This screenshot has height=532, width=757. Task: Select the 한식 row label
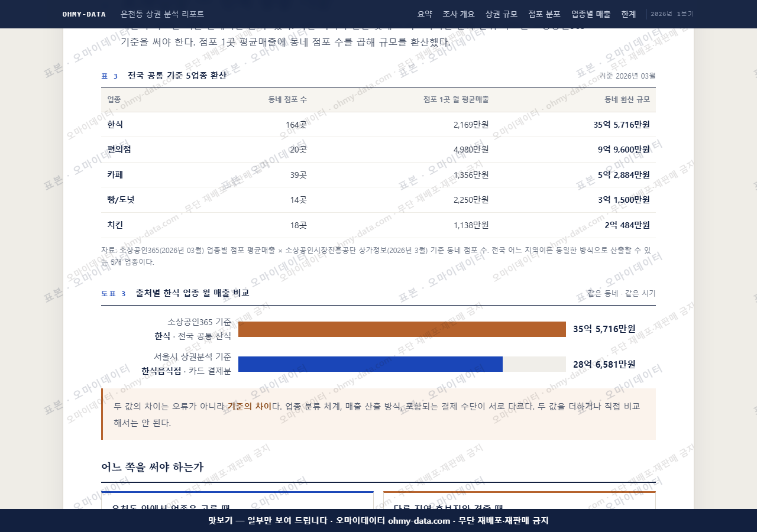click(115, 125)
